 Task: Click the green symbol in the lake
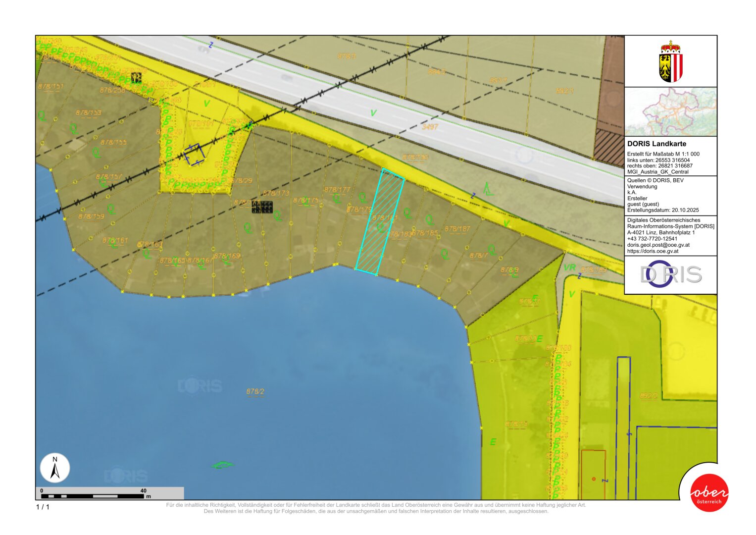222,465
